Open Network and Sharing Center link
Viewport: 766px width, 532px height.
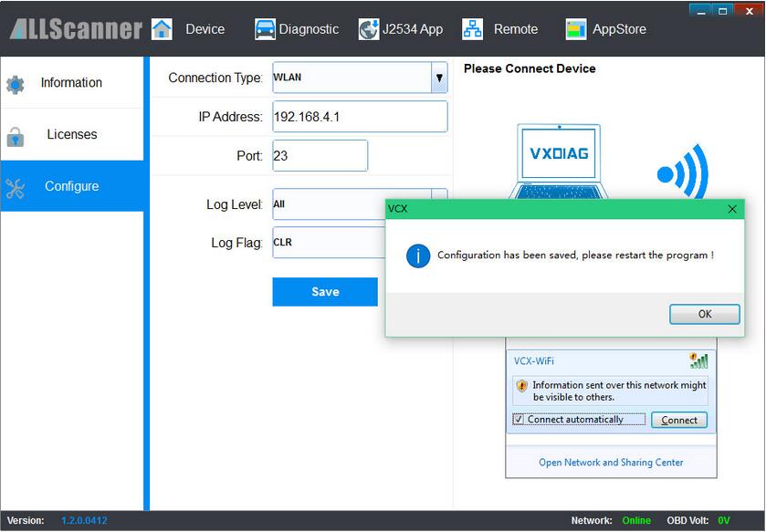(x=611, y=463)
